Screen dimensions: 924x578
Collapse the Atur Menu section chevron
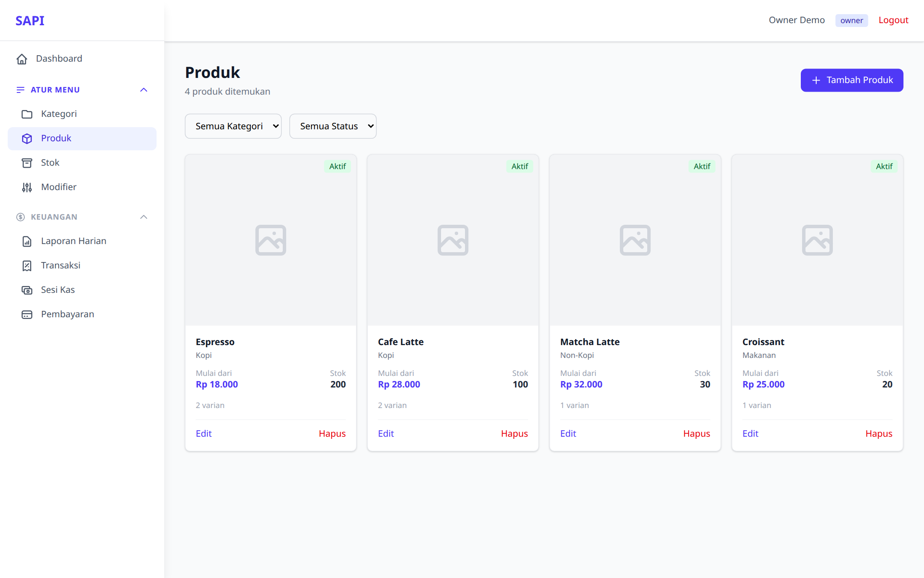(144, 90)
